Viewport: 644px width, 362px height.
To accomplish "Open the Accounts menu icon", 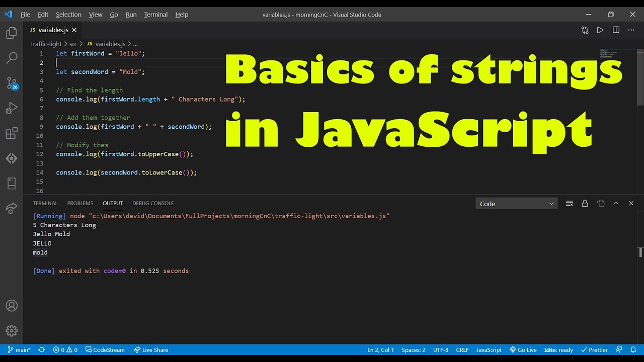I will point(12,306).
